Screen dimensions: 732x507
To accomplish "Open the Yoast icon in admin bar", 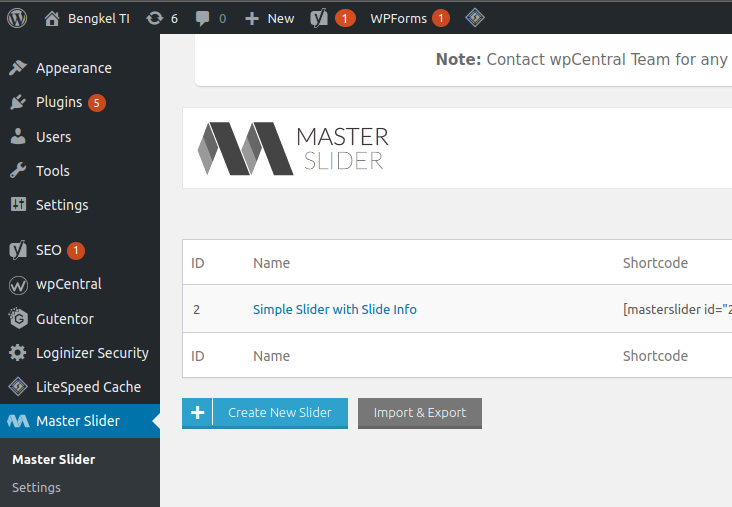I will tap(319, 18).
